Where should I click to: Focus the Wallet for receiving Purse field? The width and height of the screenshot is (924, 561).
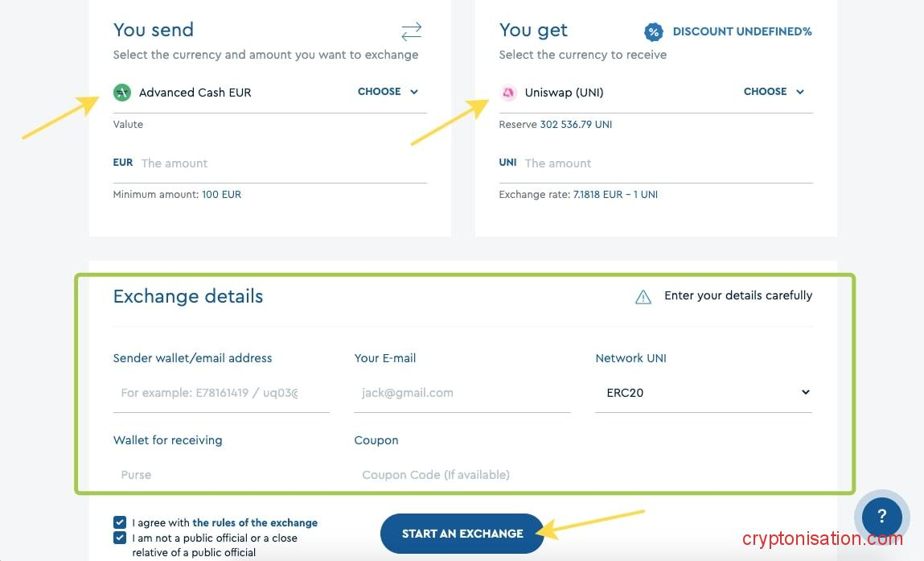coord(221,475)
